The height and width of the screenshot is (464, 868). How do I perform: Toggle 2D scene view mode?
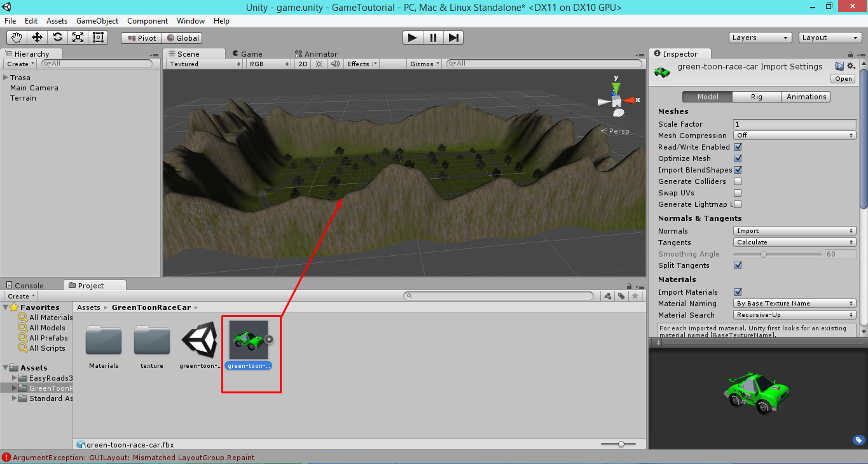point(303,64)
